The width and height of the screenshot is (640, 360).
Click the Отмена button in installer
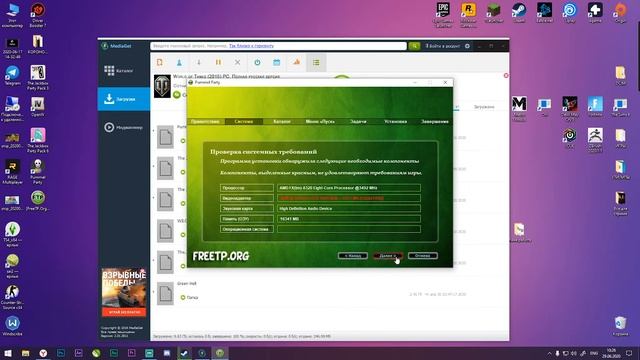pyautogui.click(x=423, y=256)
